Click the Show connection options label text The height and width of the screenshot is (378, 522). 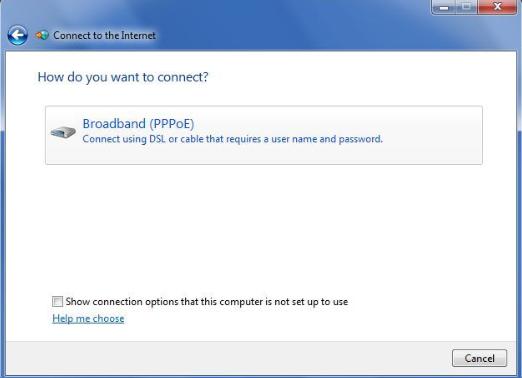(x=207, y=302)
